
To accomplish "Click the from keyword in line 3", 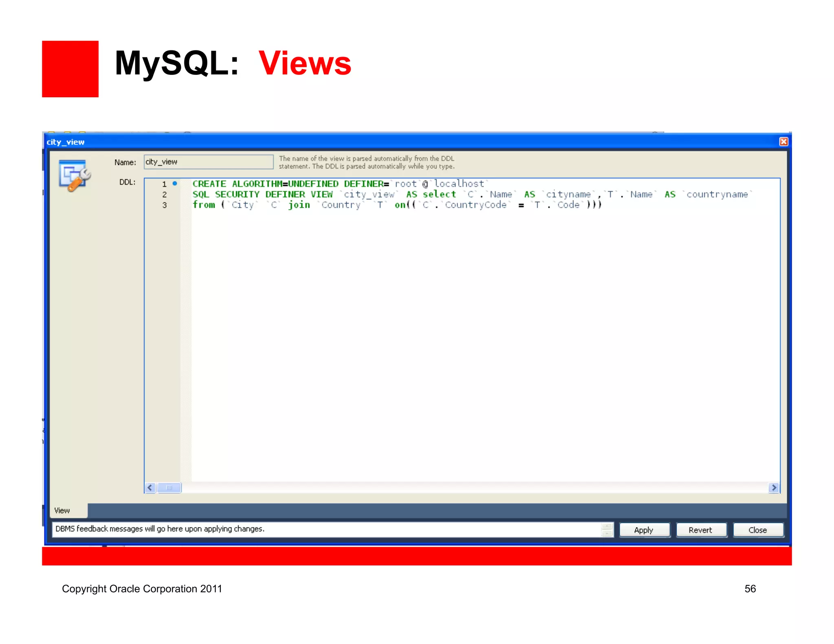I will [x=204, y=205].
